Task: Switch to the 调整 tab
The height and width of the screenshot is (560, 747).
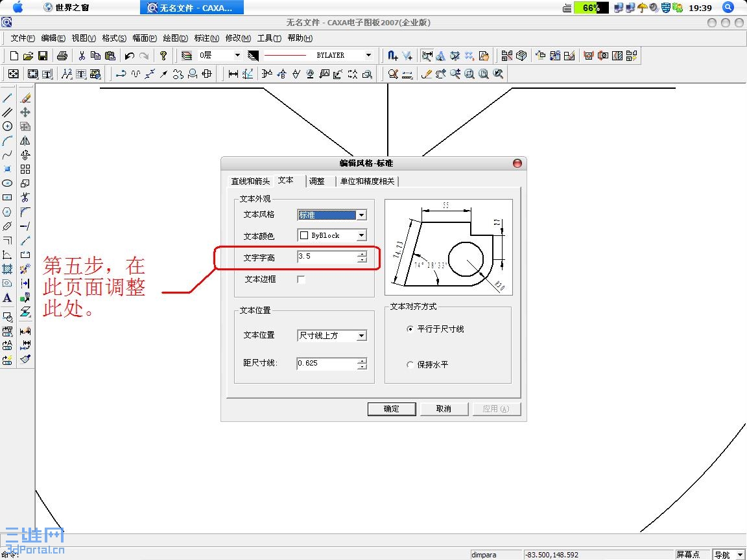Action: [317, 181]
